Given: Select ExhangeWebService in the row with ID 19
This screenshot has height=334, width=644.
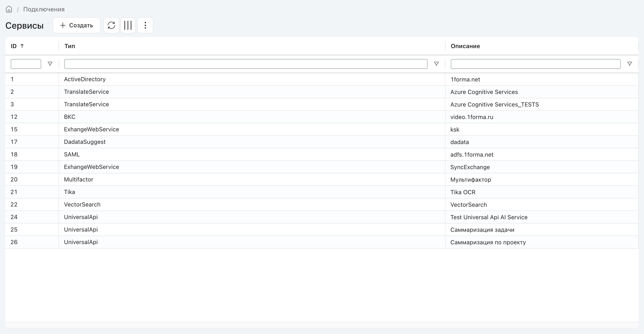Looking at the screenshot, I should click(x=252, y=167).
